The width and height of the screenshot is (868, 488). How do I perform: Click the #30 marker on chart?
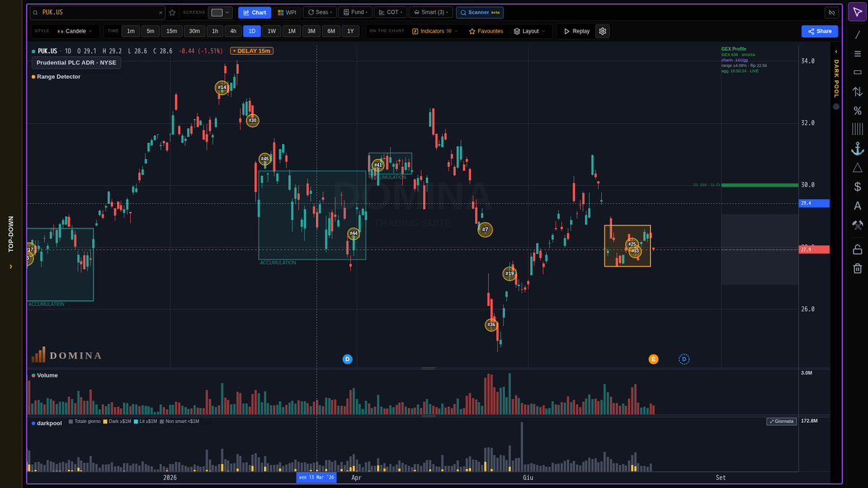tap(252, 121)
